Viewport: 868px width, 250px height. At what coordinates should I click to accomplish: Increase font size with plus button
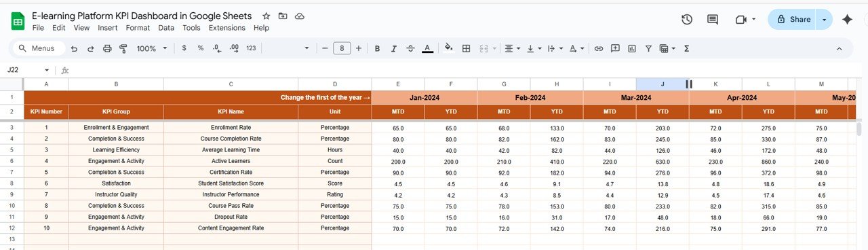coord(359,48)
